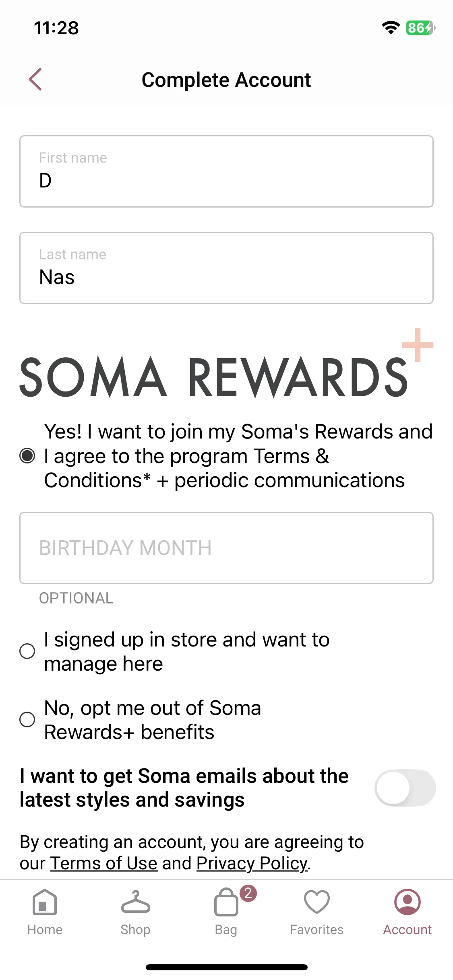Open the Birthday Month picker
This screenshot has height=980, width=453.
point(226,548)
